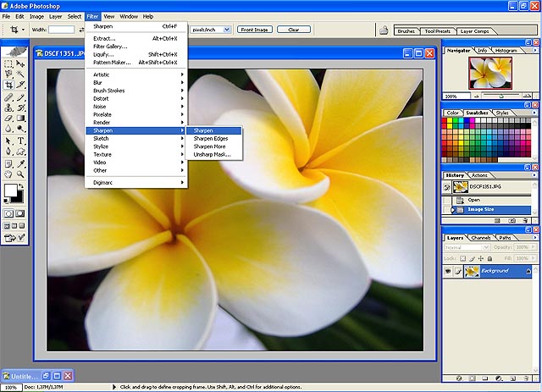Open Fill slider arrow in Layers
The width and height of the screenshot is (542, 392).
(x=533, y=258)
